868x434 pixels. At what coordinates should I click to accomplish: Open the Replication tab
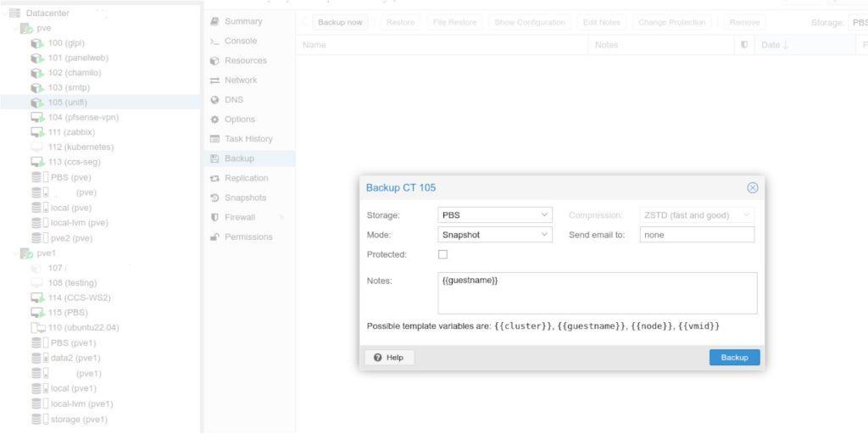pyautogui.click(x=250, y=178)
